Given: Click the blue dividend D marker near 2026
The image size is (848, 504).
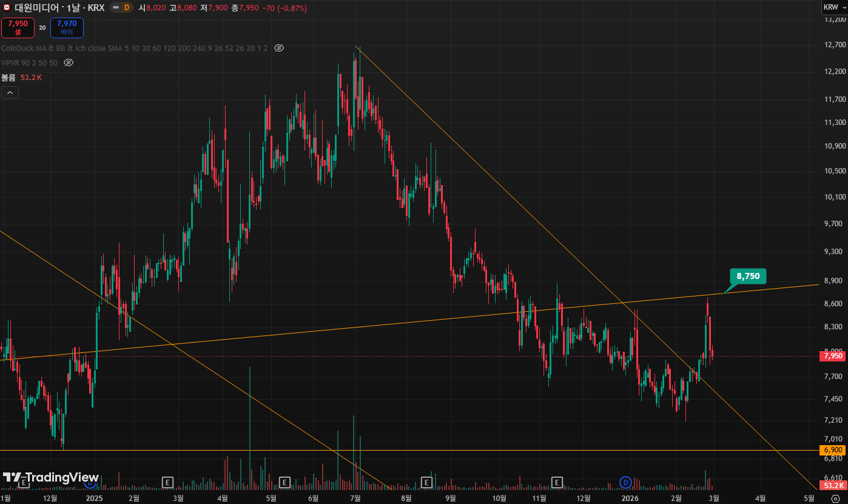Looking at the screenshot, I should [625, 482].
